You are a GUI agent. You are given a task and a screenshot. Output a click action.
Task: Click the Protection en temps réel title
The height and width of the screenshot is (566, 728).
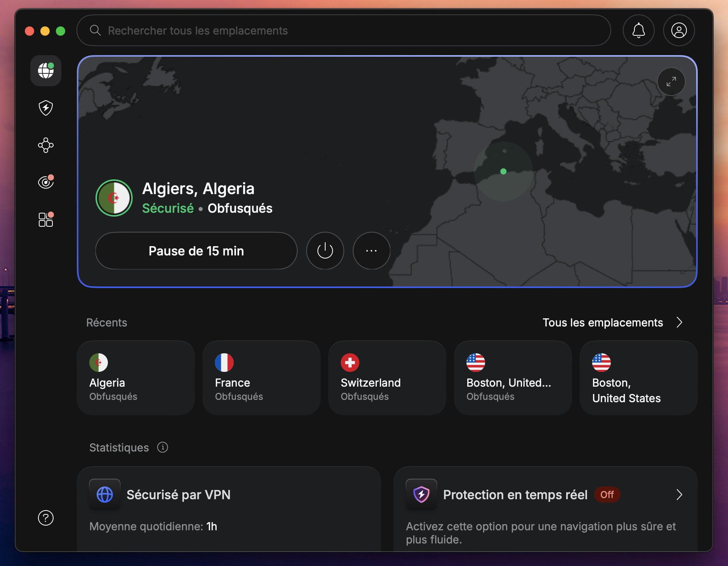[515, 495]
